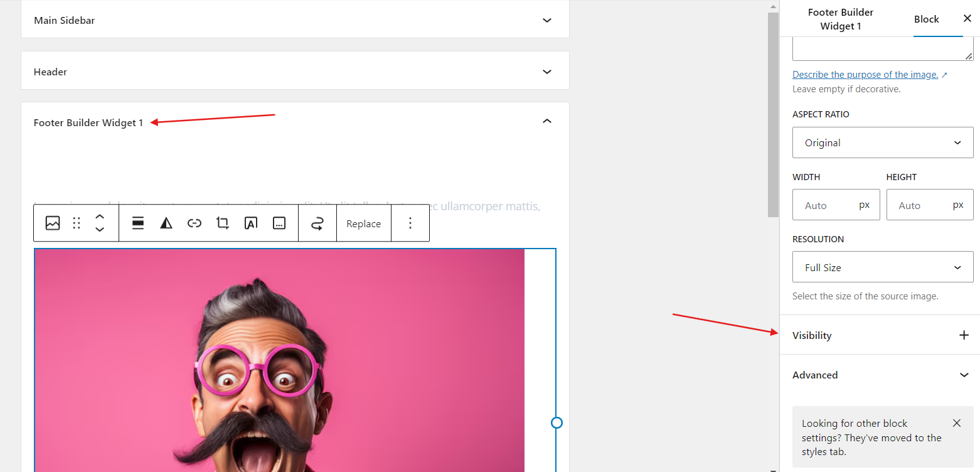Open the Resolution Full Size dropdown
The height and width of the screenshot is (472, 980).
pos(882,267)
